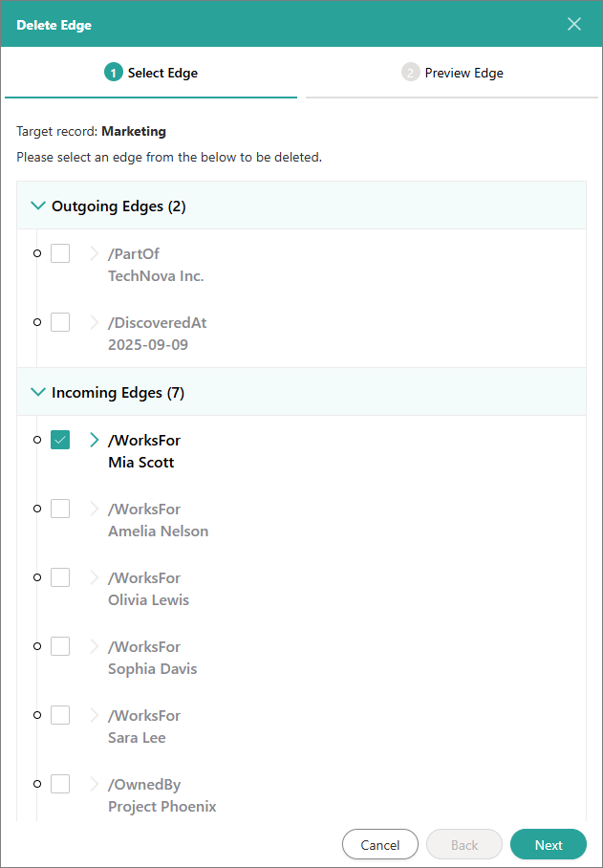Screen dimensions: 603x868
Task: Switch to the Select Edge step tab
Action: (x=152, y=73)
